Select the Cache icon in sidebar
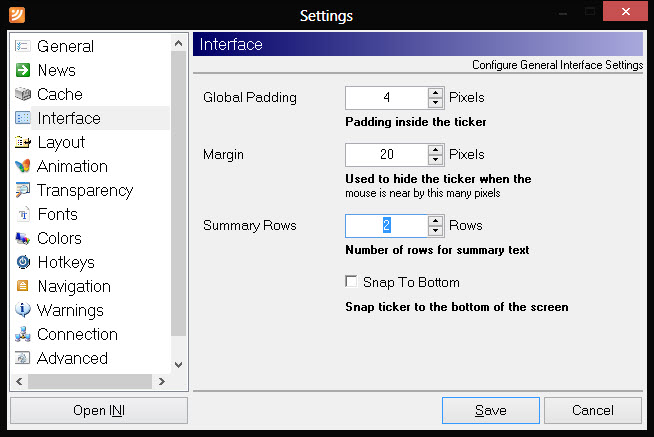Viewport: 654px width, 437px height. tap(23, 94)
